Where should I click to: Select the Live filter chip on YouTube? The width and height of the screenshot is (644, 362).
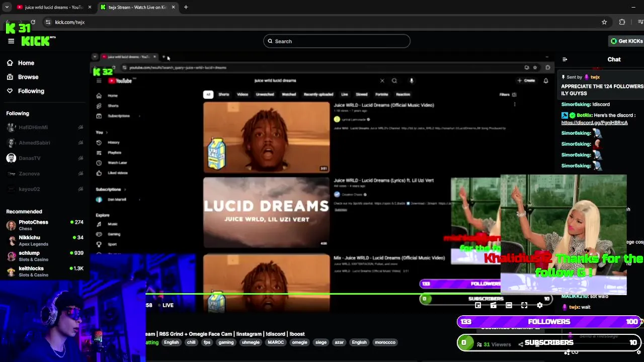345,95
